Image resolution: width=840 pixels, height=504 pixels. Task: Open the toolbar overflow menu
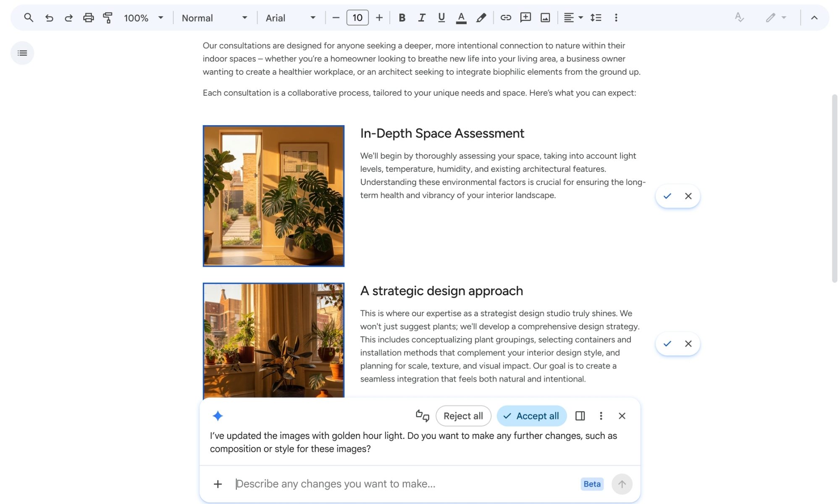616,18
